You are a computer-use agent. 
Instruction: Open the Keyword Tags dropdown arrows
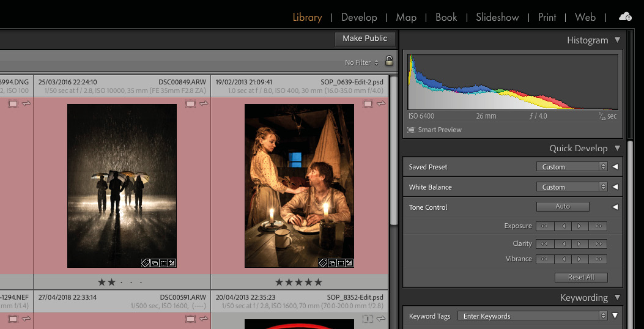point(603,316)
